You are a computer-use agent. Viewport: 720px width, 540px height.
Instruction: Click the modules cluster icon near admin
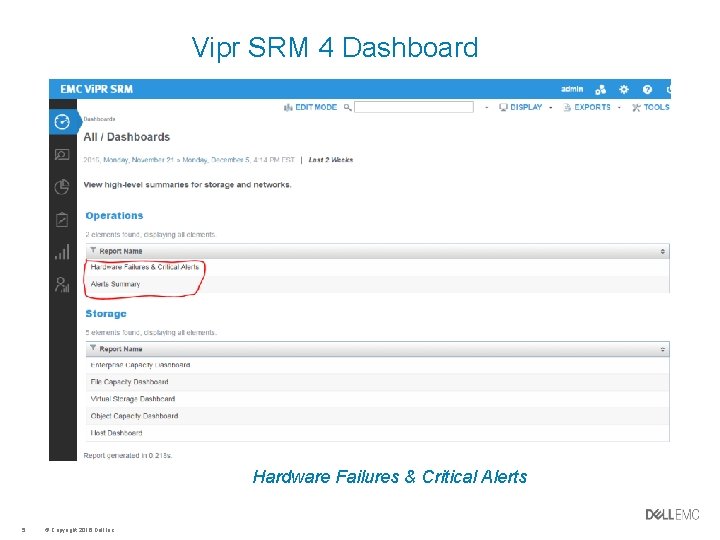(600, 90)
